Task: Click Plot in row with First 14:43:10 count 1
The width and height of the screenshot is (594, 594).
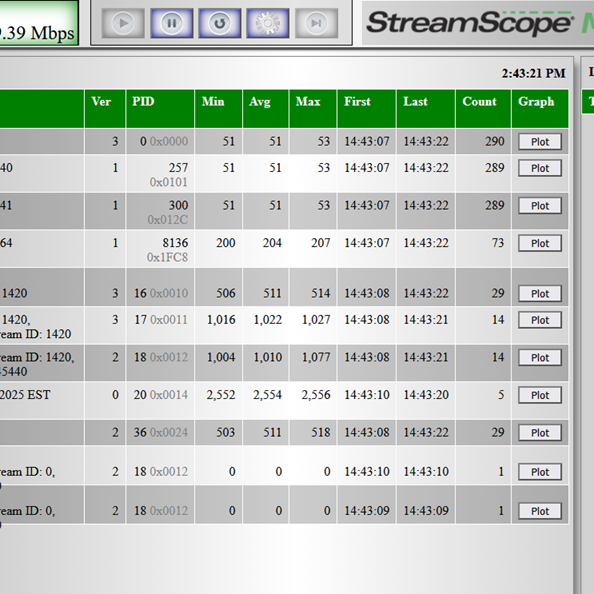Action: coord(540,472)
